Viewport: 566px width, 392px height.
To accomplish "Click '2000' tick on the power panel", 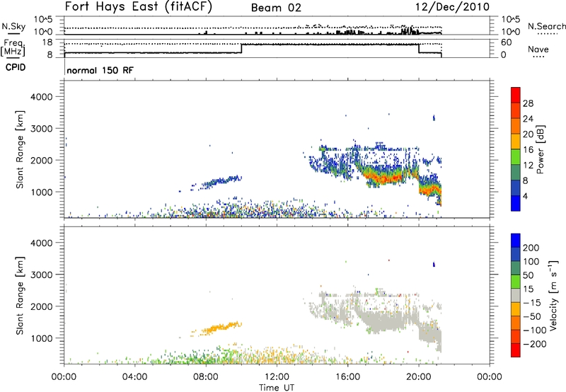I will pos(42,160).
